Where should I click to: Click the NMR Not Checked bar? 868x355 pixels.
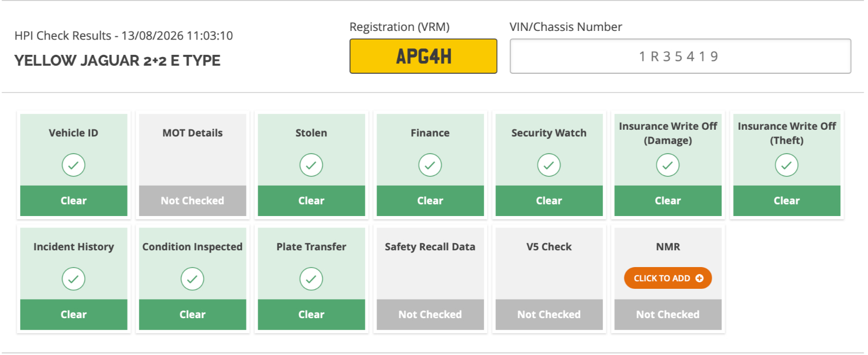point(668,315)
